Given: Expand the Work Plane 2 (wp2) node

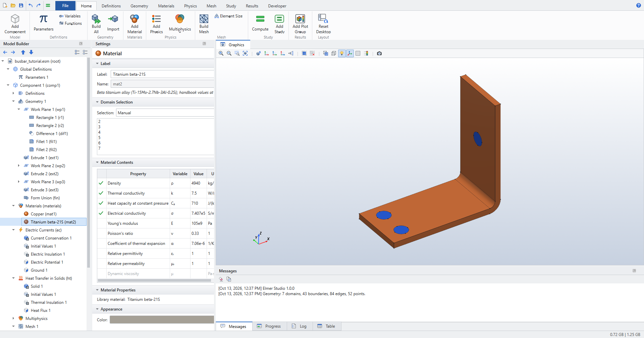Looking at the screenshot, I should pos(19,165).
